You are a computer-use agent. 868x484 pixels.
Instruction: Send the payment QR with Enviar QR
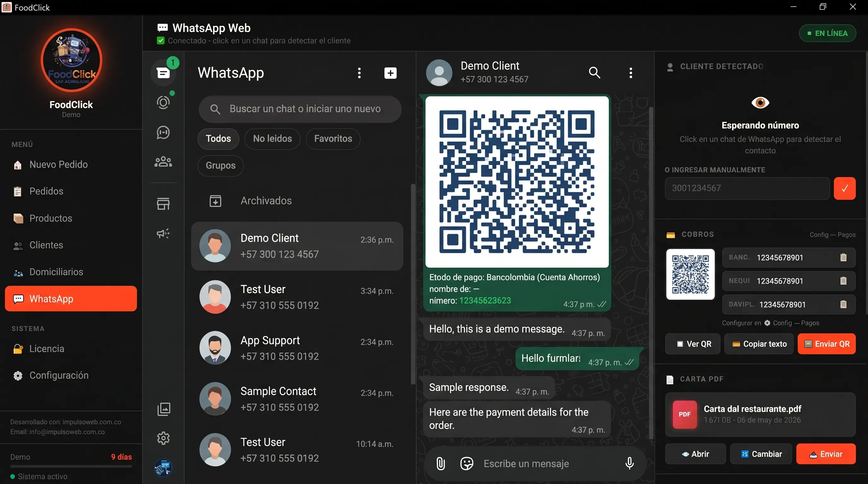tap(827, 344)
